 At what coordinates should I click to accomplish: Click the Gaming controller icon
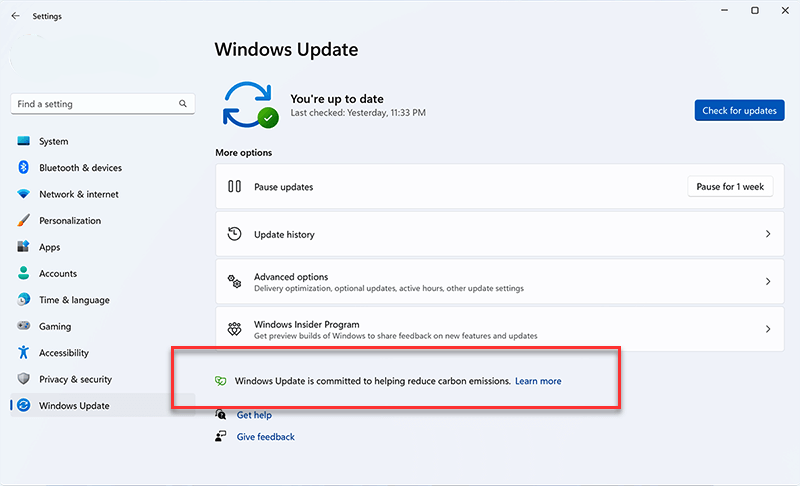pyautogui.click(x=23, y=325)
